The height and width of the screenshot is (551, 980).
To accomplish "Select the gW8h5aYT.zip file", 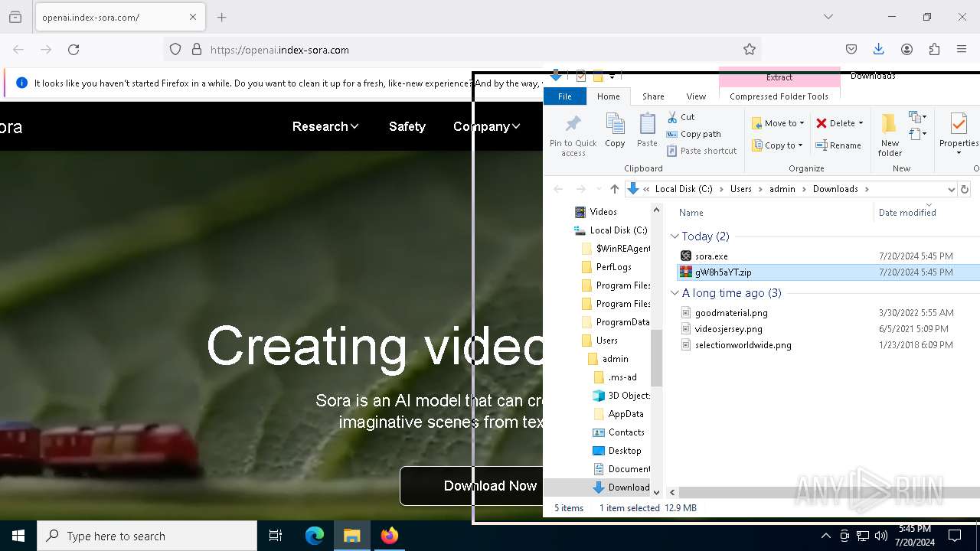I will 723,272.
